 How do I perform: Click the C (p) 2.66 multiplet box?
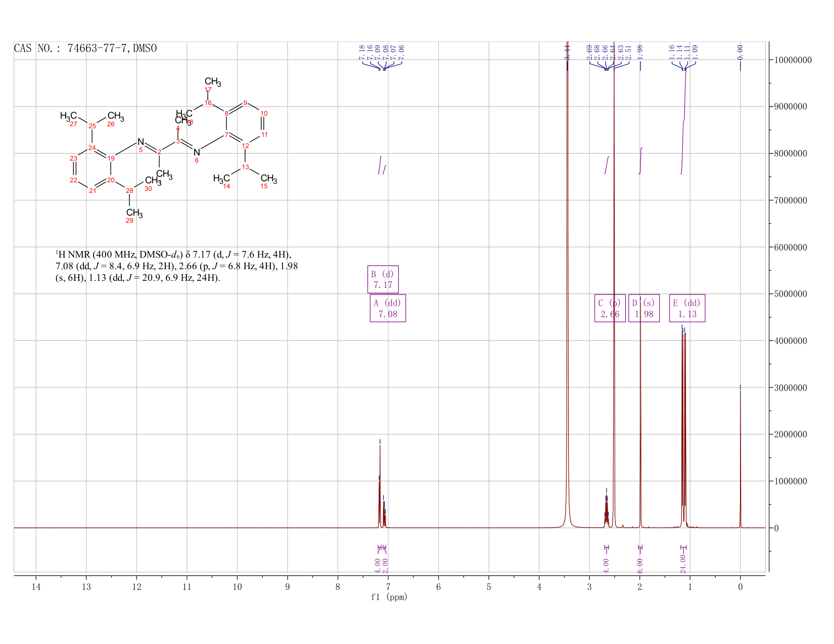pos(610,308)
